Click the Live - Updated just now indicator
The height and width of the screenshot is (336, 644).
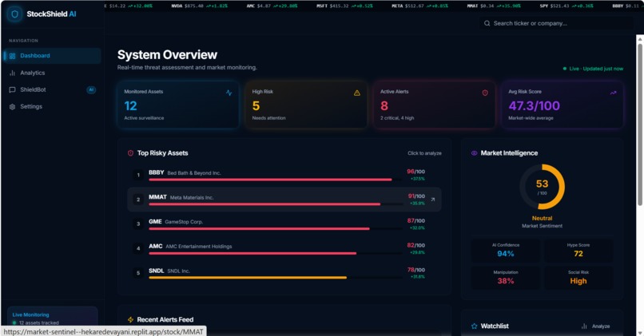[593, 69]
